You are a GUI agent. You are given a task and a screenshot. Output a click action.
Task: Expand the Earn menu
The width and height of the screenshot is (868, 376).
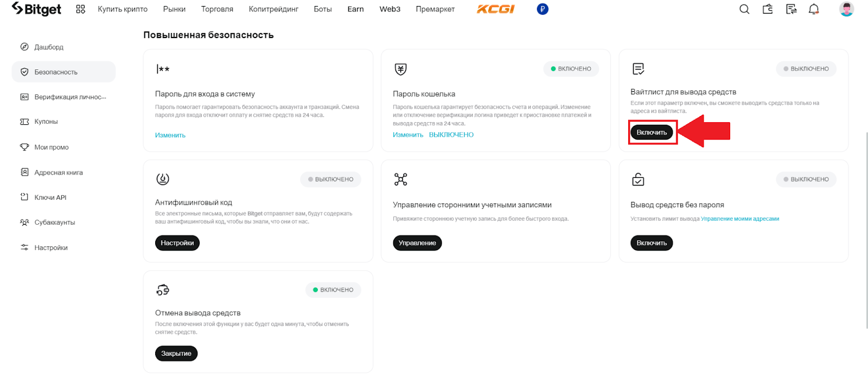click(x=355, y=9)
